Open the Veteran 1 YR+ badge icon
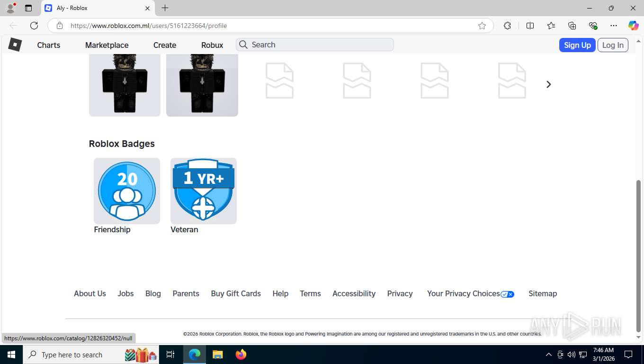Image resolution: width=644 pixels, height=364 pixels. 204,191
